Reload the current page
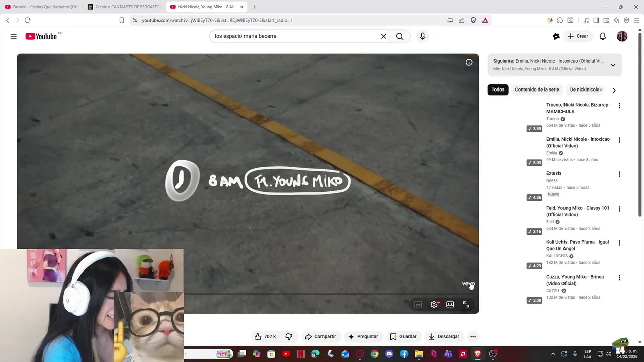This screenshot has width=644, height=362. coord(27,20)
